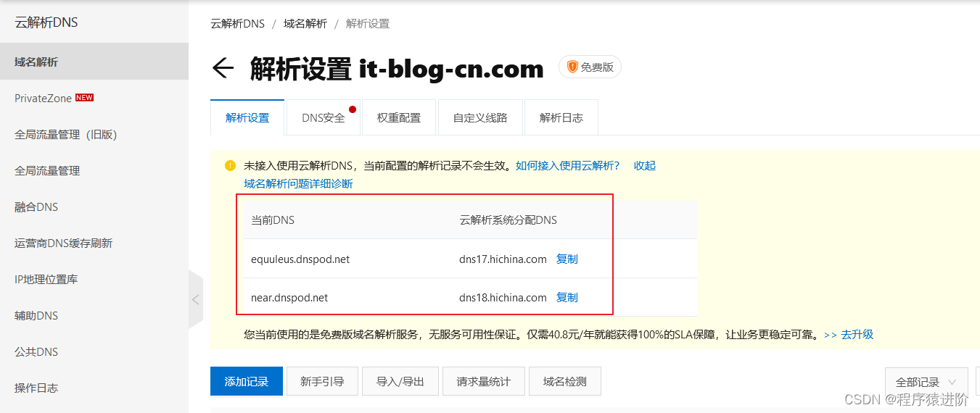Click the 域名检测 button
The height and width of the screenshot is (413, 980).
click(565, 381)
